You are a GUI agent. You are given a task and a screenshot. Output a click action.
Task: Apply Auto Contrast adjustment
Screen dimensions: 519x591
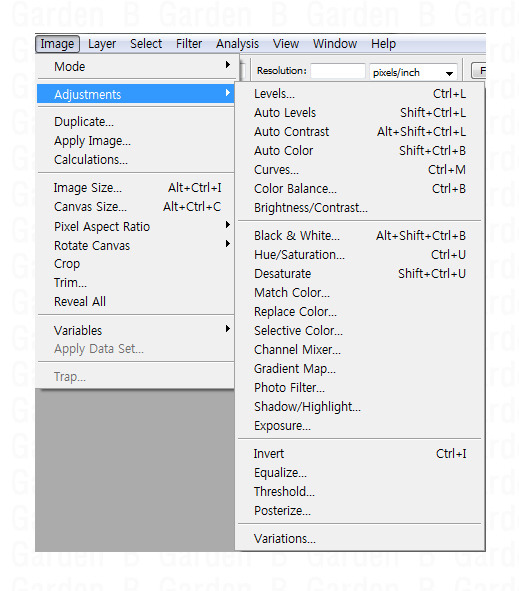click(x=360, y=132)
